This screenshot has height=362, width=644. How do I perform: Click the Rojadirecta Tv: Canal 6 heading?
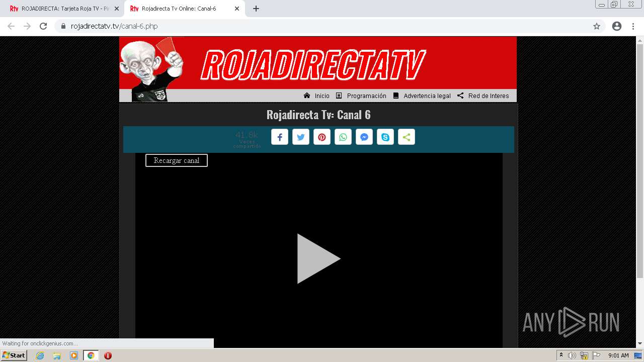click(318, 115)
